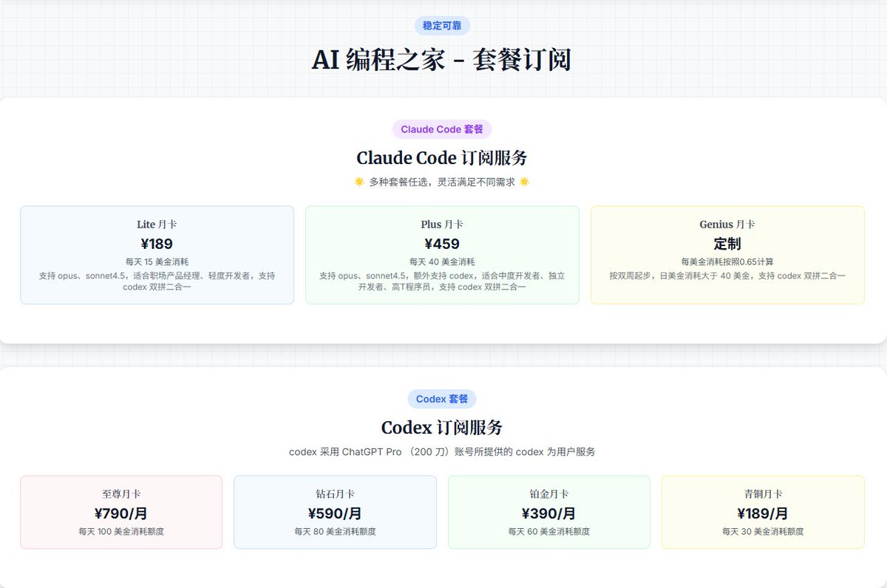Click 每美金消耗按照0.65计算 text

(727, 261)
